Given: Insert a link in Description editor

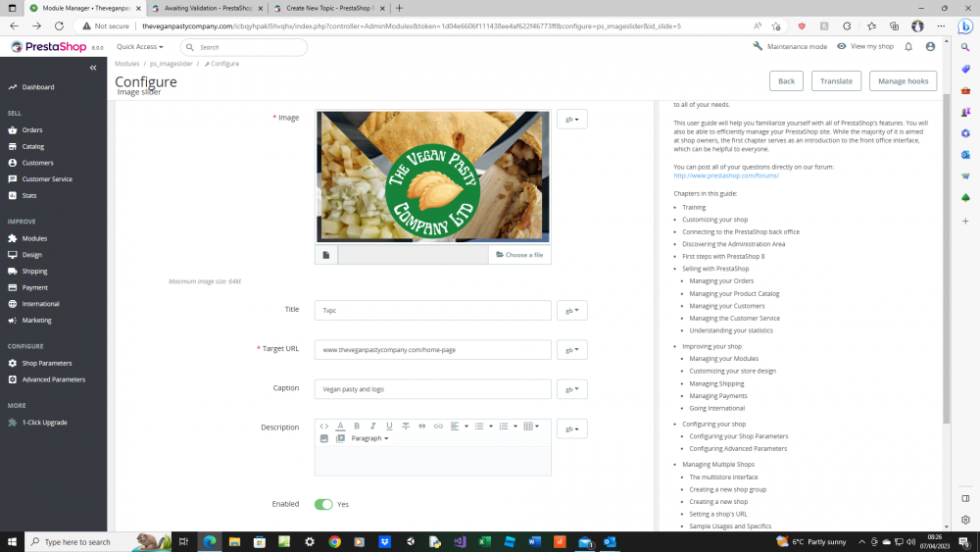Looking at the screenshot, I should [x=438, y=427].
